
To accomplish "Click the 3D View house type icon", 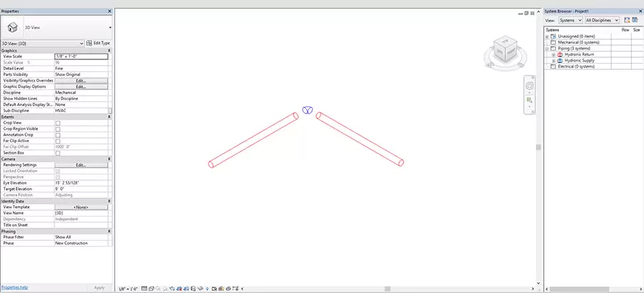I will tap(13, 27).
